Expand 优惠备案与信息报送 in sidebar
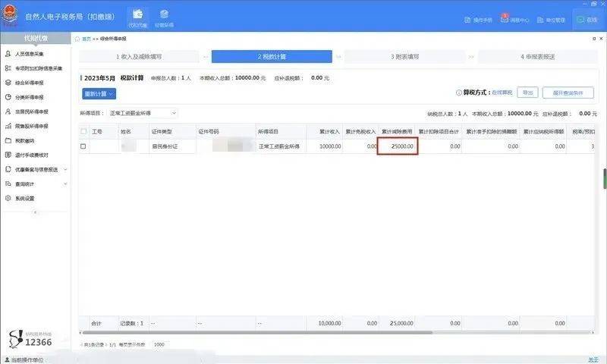Screen dimensions: 607x364 (x=36, y=169)
